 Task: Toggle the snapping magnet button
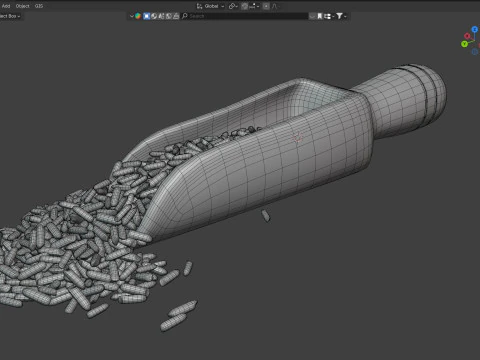(245, 6)
